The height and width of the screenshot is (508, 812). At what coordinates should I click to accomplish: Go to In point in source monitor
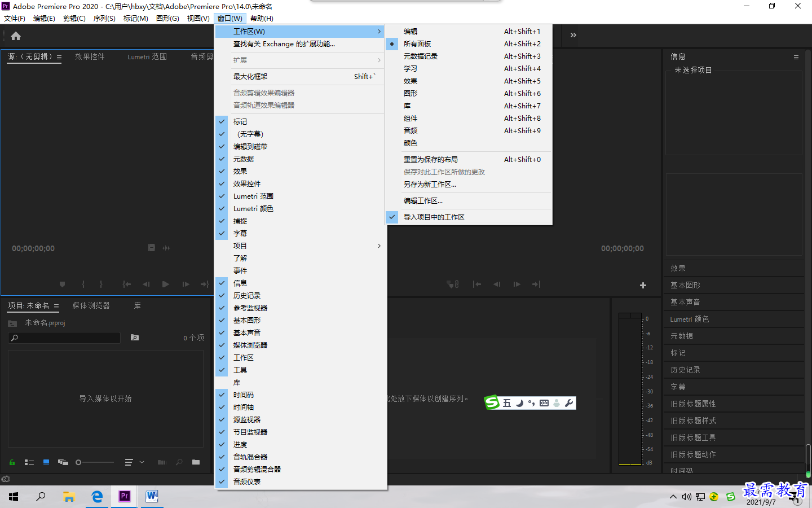(x=127, y=284)
